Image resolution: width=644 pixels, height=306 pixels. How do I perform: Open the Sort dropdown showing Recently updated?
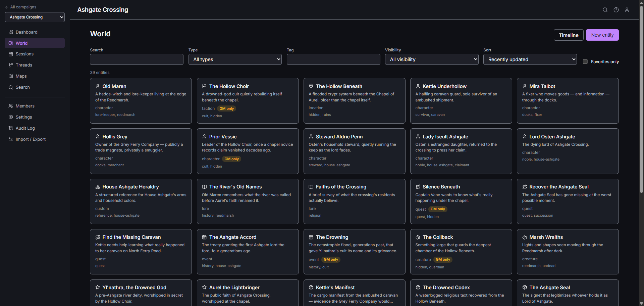click(x=530, y=59)
